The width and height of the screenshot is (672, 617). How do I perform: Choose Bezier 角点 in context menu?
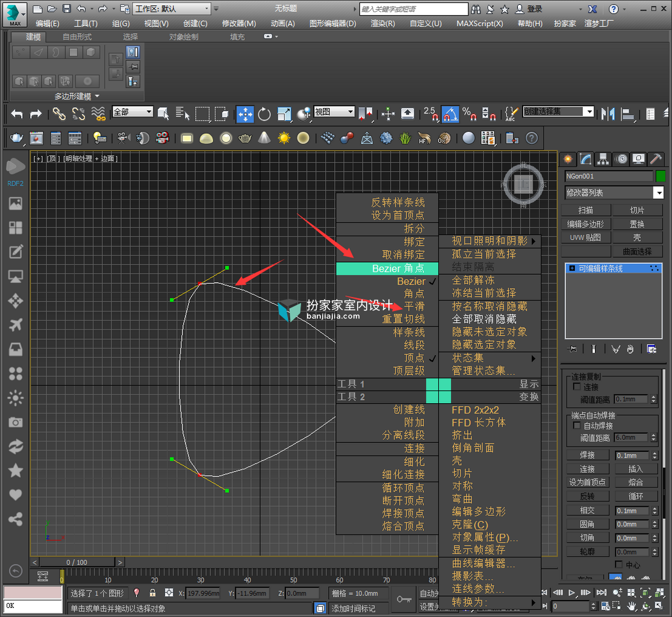pos(387,268)
